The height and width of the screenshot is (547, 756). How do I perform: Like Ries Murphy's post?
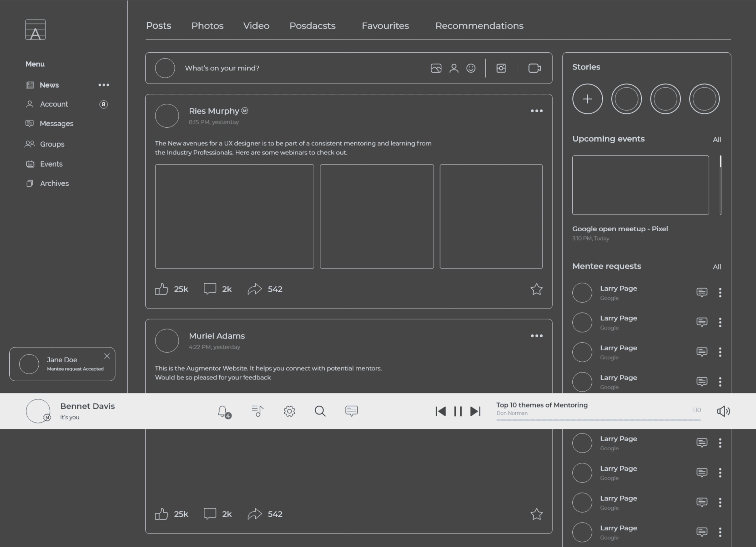tap(162, 289)
